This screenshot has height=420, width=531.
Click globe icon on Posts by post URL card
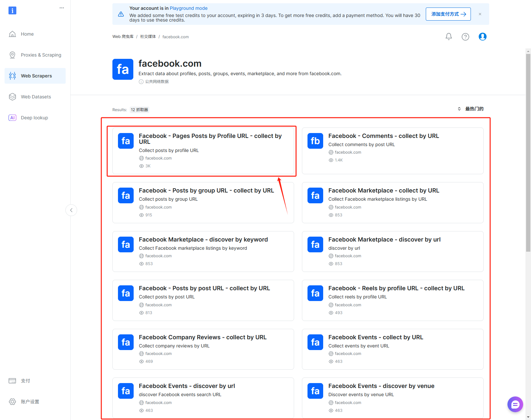click(x=141, y=305)
